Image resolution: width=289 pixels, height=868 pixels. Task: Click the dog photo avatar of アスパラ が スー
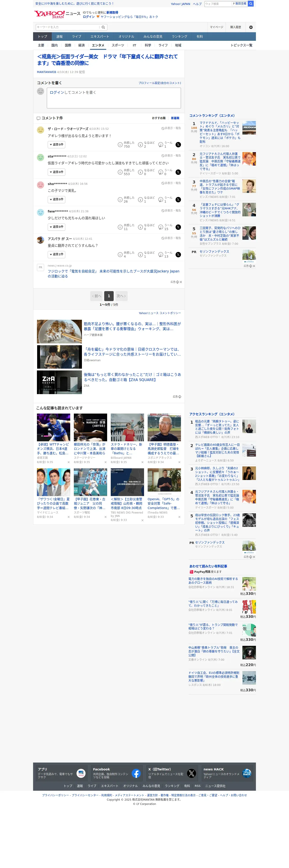tap(40, 240)
